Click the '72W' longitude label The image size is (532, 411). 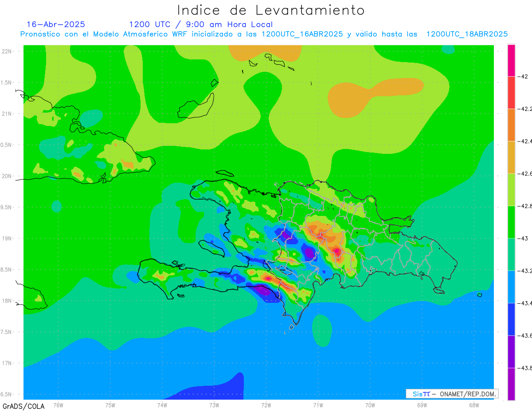tap(266, 404)
